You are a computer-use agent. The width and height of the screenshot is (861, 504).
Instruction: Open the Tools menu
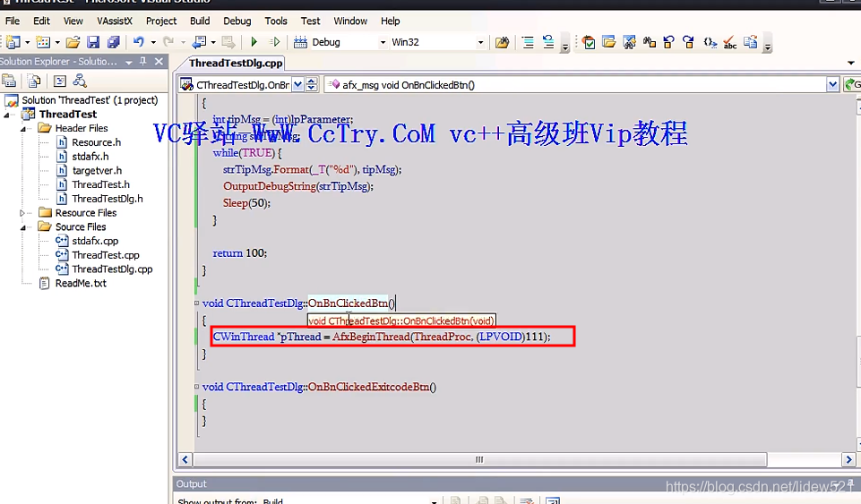coord(276,21)
